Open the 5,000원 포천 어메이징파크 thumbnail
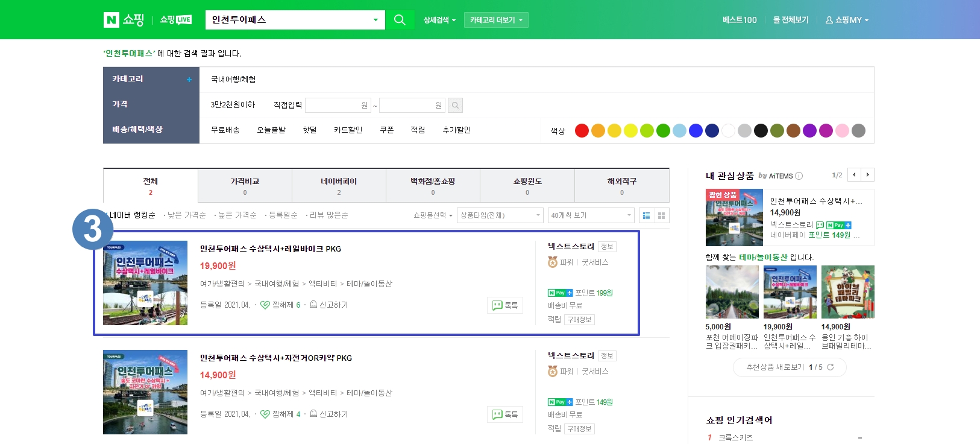The height and width of the screenshot is (444, 980). (x=732, y=292)
